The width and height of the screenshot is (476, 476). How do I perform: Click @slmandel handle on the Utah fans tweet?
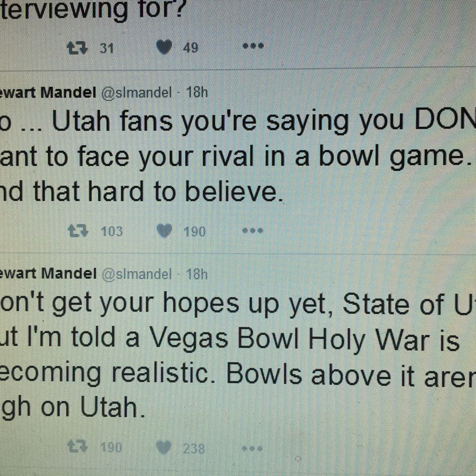click(137, 93)
